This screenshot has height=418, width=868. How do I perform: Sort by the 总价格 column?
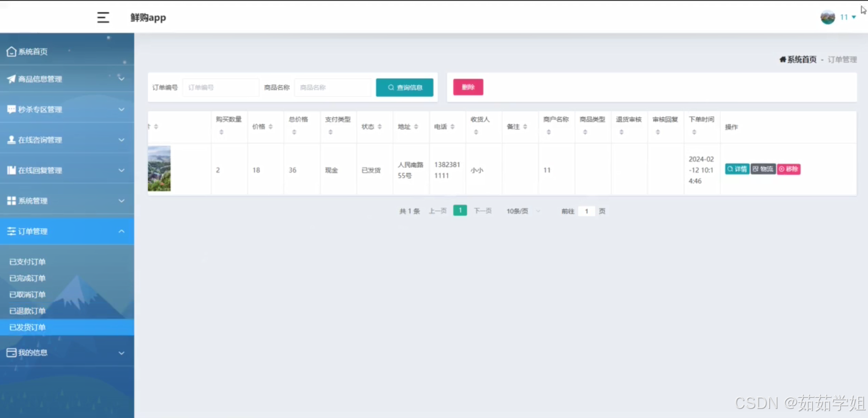click(x=294, y=132)
